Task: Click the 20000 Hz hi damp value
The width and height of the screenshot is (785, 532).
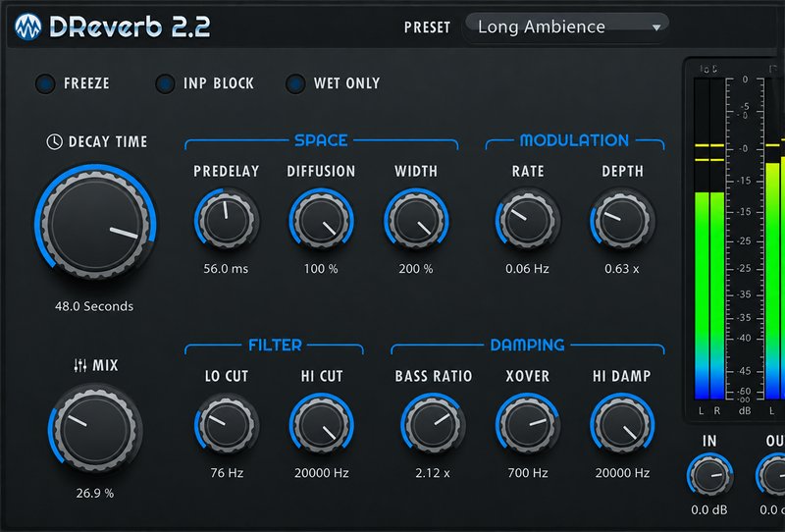Action: click(622, 473)
